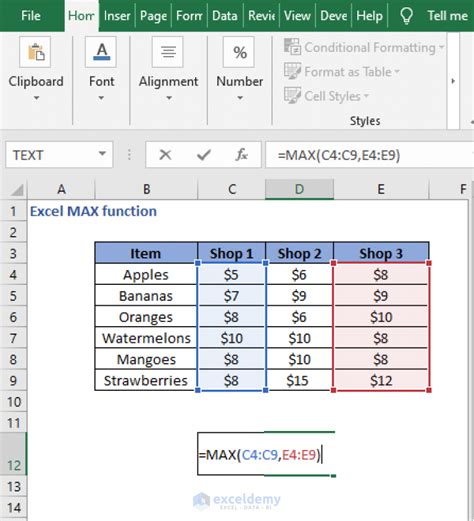
Task: Expand the Number group arrow
Action: point(240,98)
